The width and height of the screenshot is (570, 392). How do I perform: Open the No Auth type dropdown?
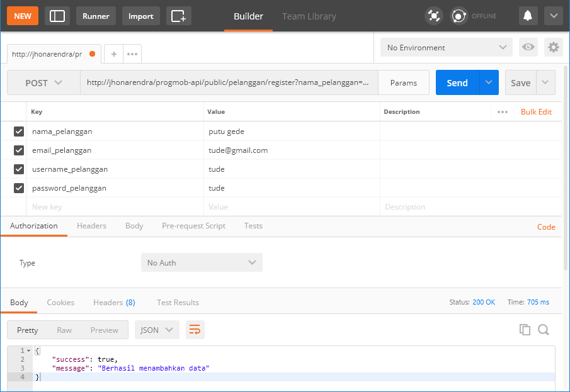[x=202, y=262]
